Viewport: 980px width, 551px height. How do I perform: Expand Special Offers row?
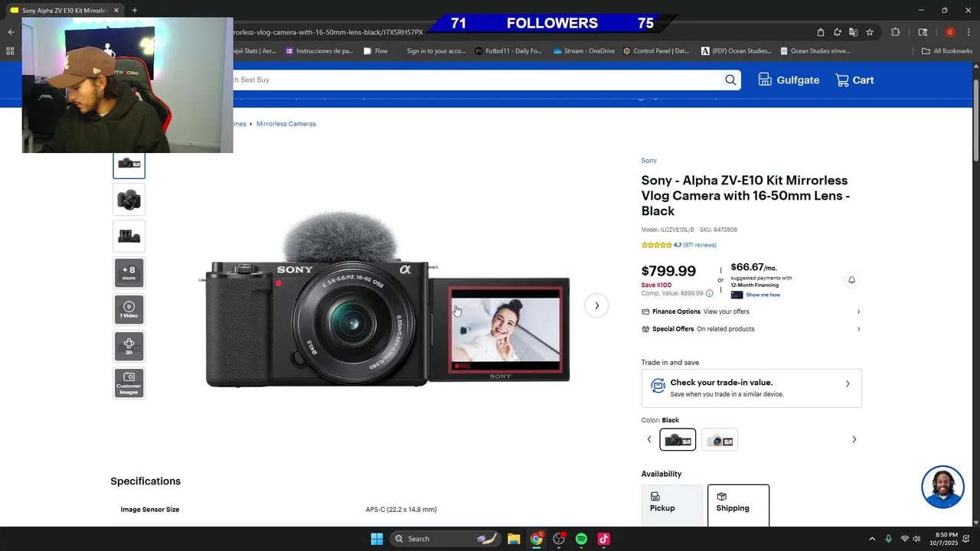pyautogui.click(x=751, y=329)
